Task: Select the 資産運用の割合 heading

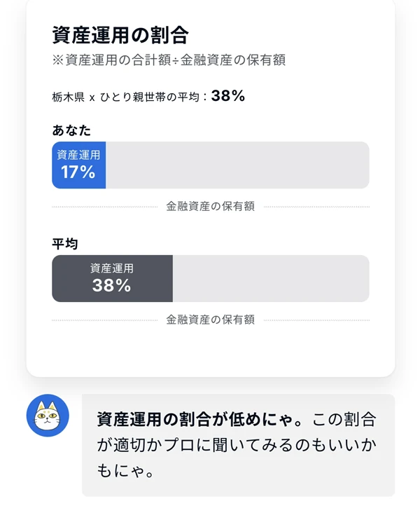Action: [x=120, y=35]
